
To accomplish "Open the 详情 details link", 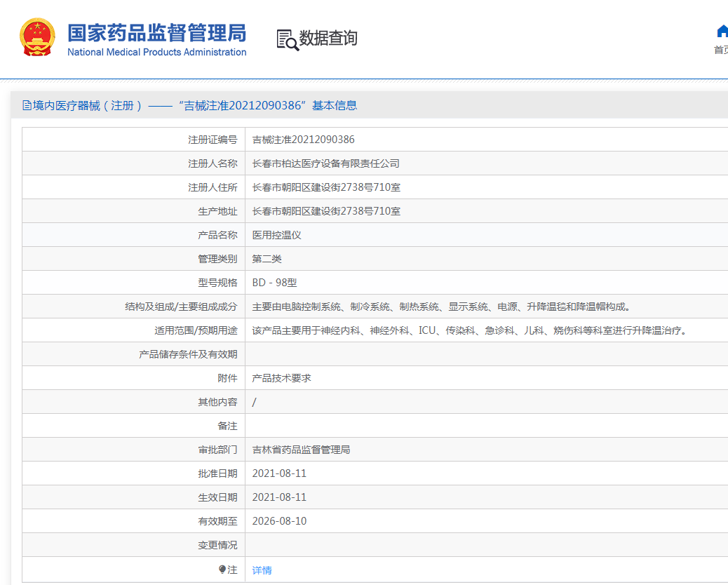I will click(261, 570).
